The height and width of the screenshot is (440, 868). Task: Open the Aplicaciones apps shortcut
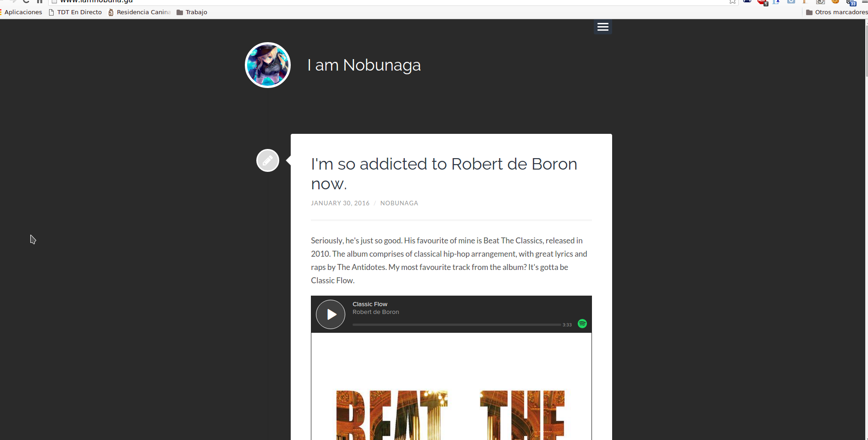coord(21,12)
